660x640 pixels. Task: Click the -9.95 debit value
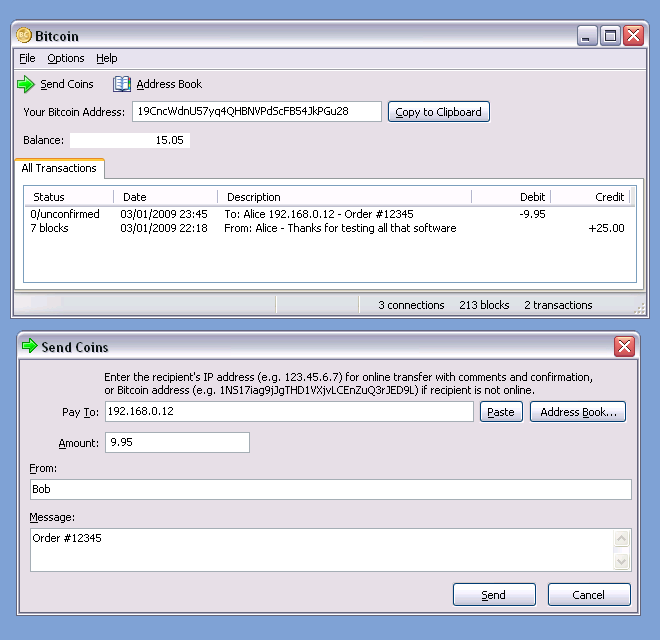pyautogui.click(x=532, y=214)
